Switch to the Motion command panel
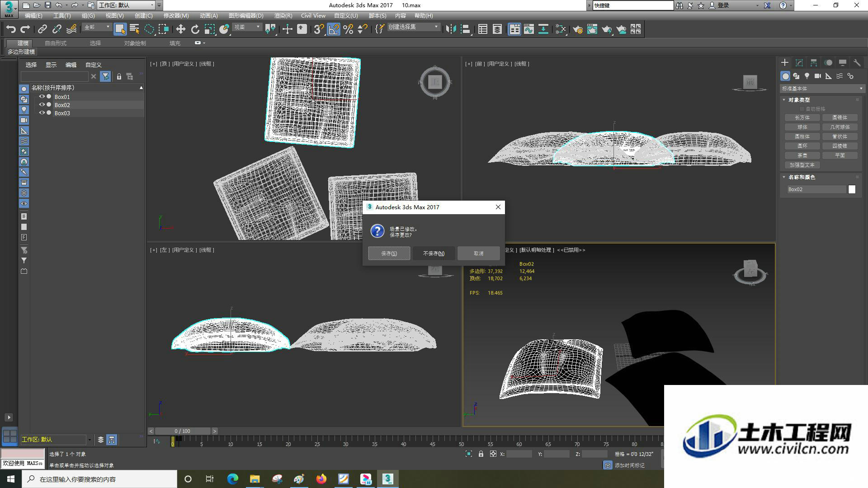 pyautogui.click(x=828, y=63)
